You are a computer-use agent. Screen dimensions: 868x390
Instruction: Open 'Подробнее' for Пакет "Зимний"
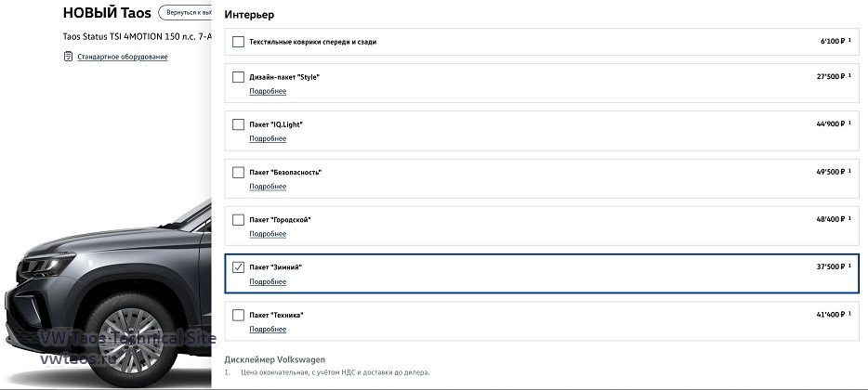tap(268, 281)
